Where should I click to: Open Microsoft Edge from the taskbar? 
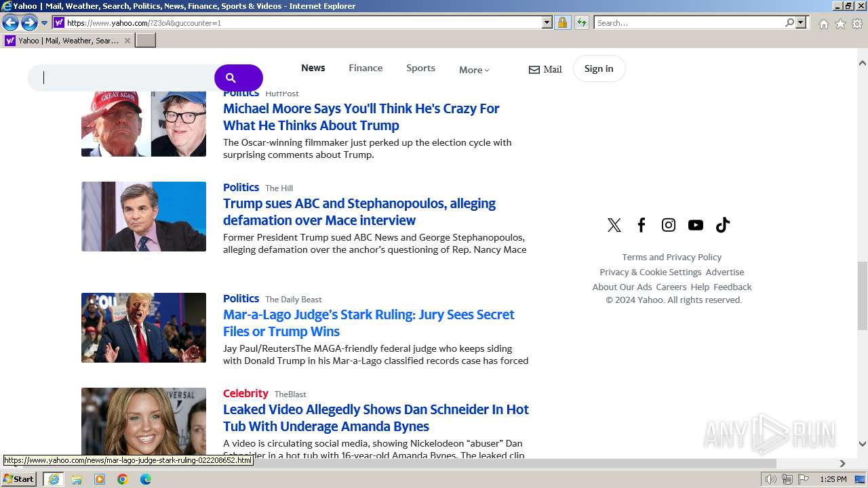[x=146, y=479]
